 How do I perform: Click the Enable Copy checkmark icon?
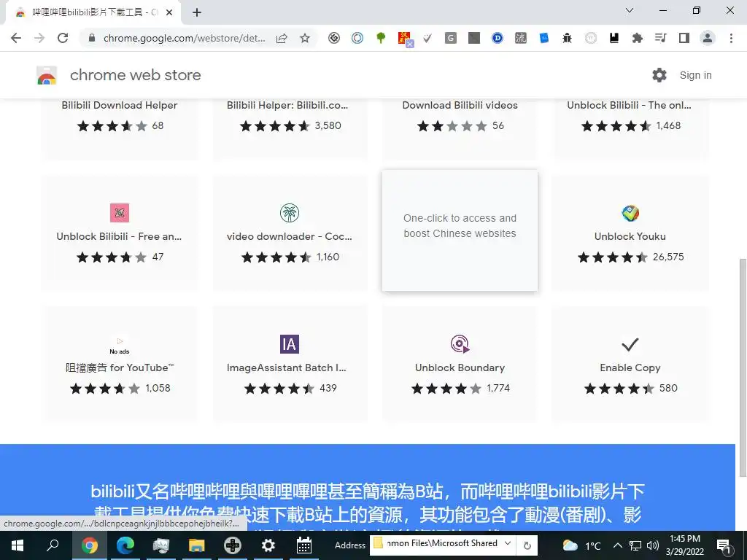pos(630,344)
